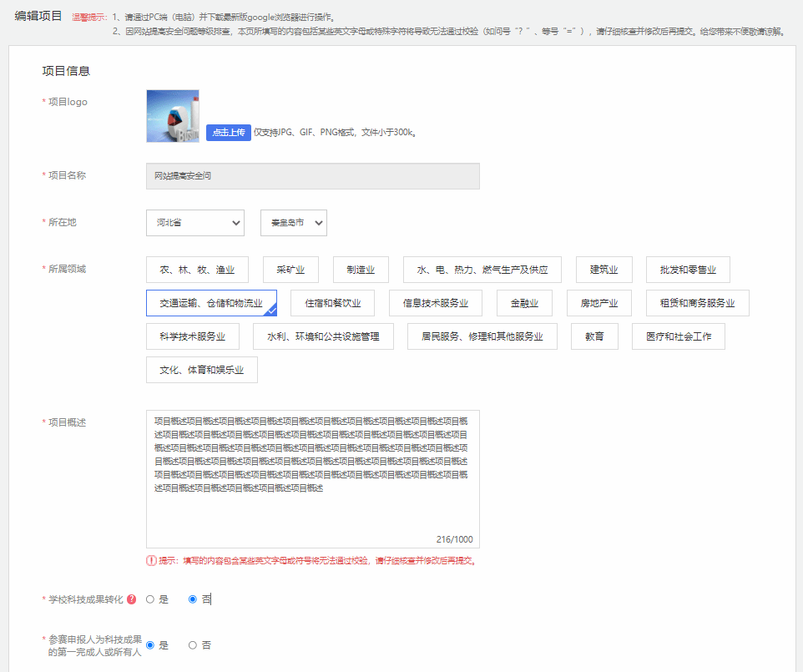Click the 项目名称 input field
Image resolution: width=803 pixels, height=672 pixels.
point(312,176)
